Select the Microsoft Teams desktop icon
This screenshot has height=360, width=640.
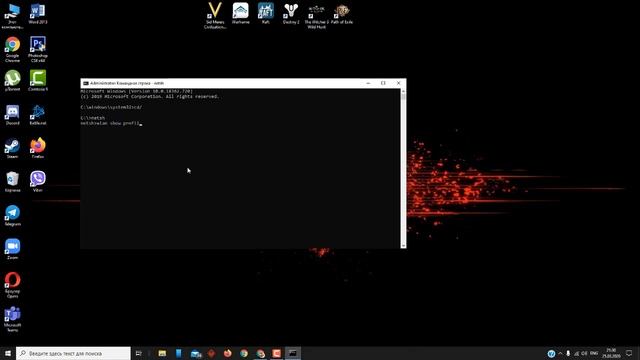[12, 319]
